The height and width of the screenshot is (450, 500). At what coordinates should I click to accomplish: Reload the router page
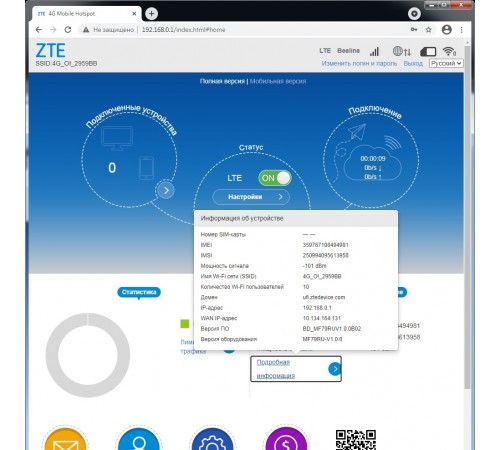pos(68,30)
